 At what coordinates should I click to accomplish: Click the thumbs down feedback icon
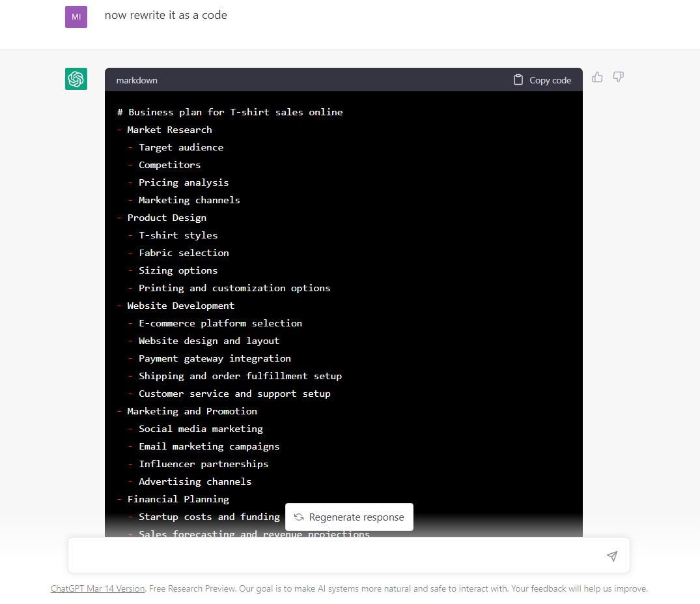point(619,78)
